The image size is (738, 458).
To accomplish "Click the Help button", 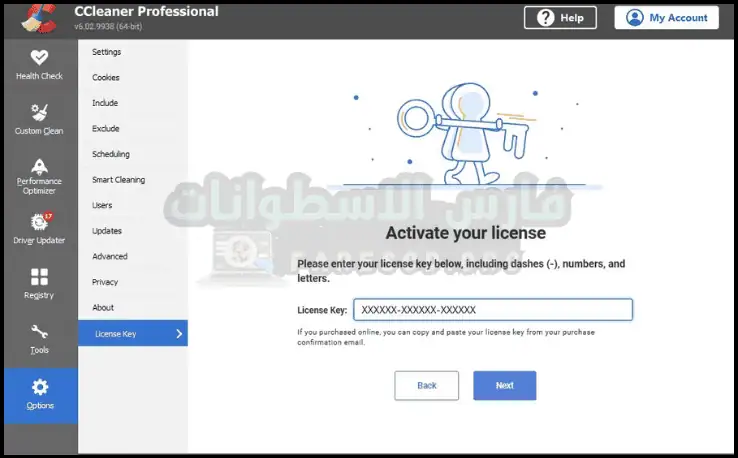I will pos(560,18).
